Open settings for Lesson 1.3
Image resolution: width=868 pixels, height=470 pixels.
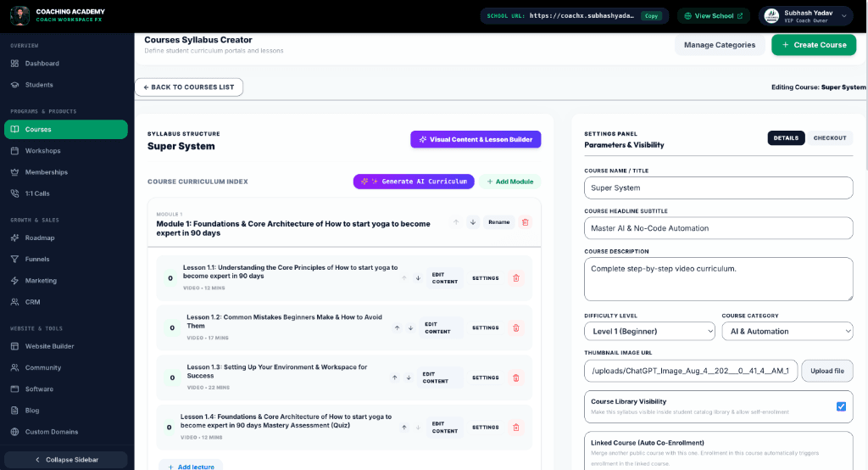pyautogui.click(x=486, y=378)
